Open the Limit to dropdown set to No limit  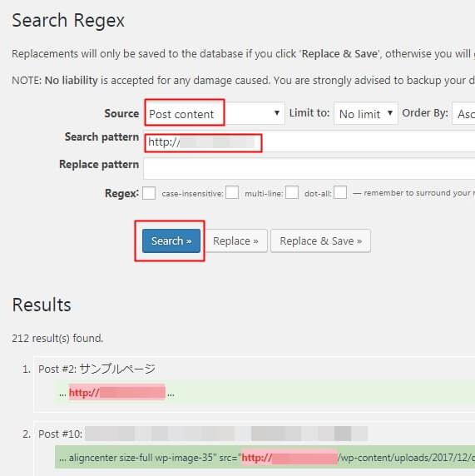coord(366,113)
